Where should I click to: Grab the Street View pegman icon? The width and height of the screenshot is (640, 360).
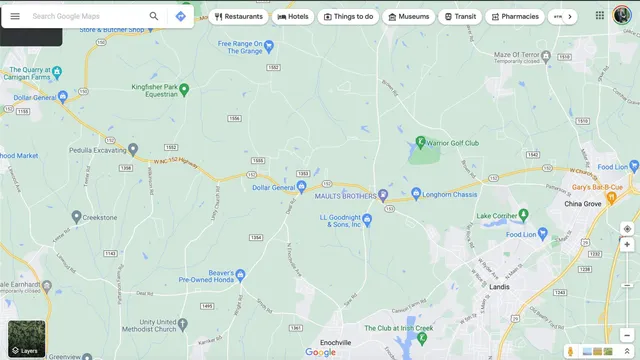tap(571, 351)
